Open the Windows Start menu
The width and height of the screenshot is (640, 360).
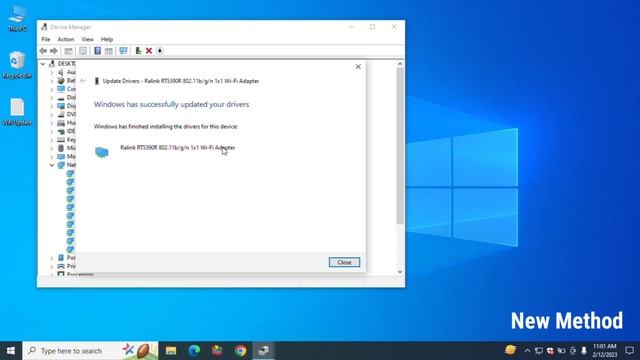click(x=11, y=351)
